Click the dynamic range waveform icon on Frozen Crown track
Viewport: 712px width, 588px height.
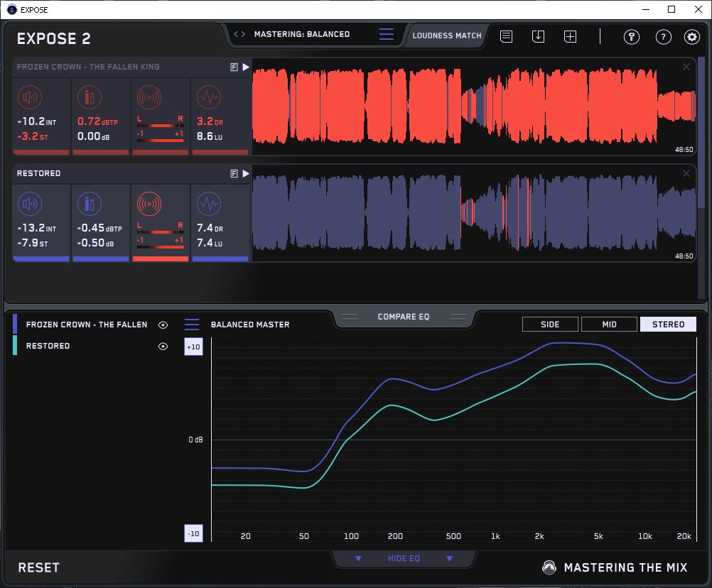tap(207, 98)
